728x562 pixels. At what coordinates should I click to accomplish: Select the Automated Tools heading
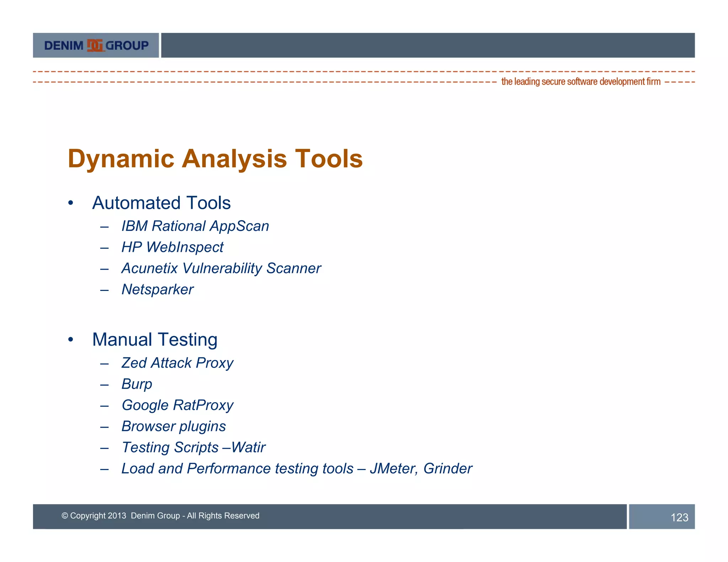[x=161, y=203]
